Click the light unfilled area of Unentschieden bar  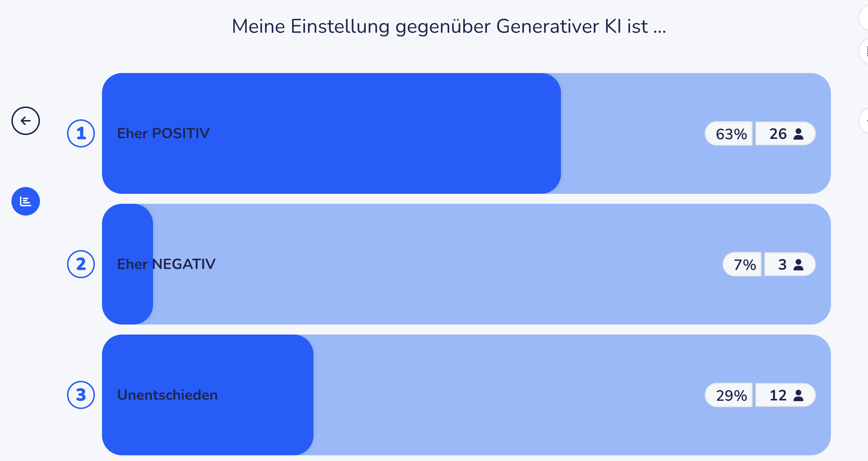pyautogui.click(x=499, y=395)
